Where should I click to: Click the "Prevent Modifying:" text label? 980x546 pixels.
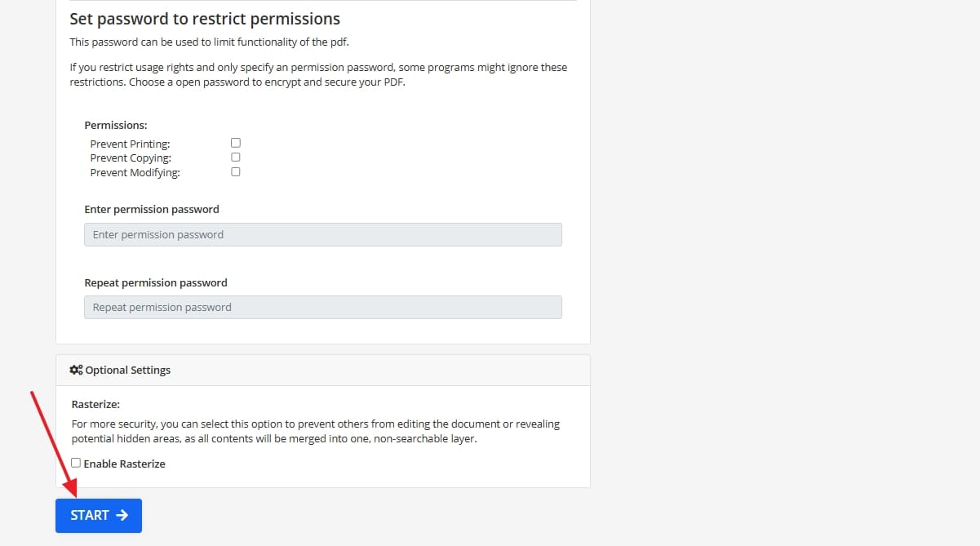coord(135,172)
